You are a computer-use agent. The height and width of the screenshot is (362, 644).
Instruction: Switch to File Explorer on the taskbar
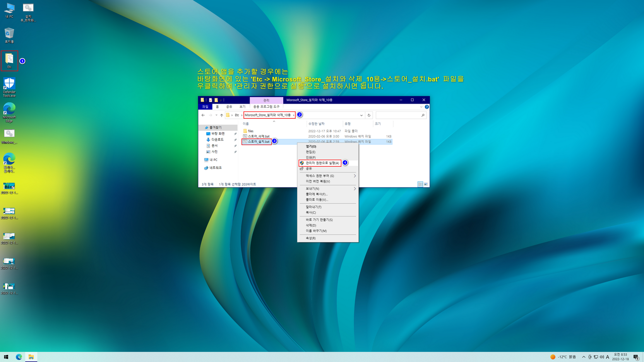pos(31,357)
